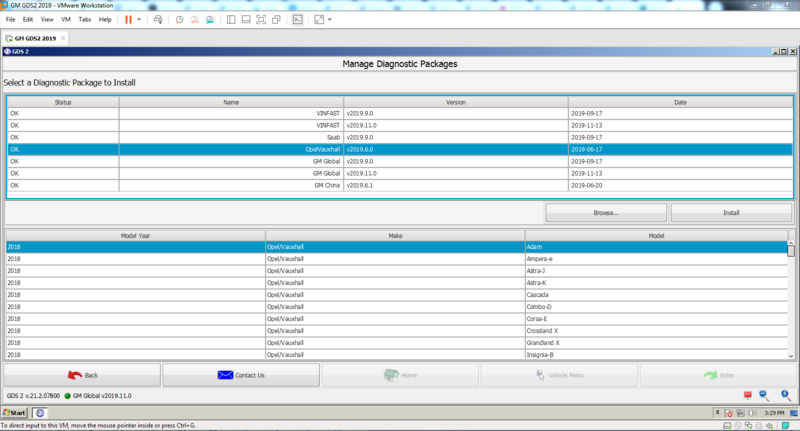Click the VMware pause VM icon
The image size is (800, 431).
[x=127, y=19]
